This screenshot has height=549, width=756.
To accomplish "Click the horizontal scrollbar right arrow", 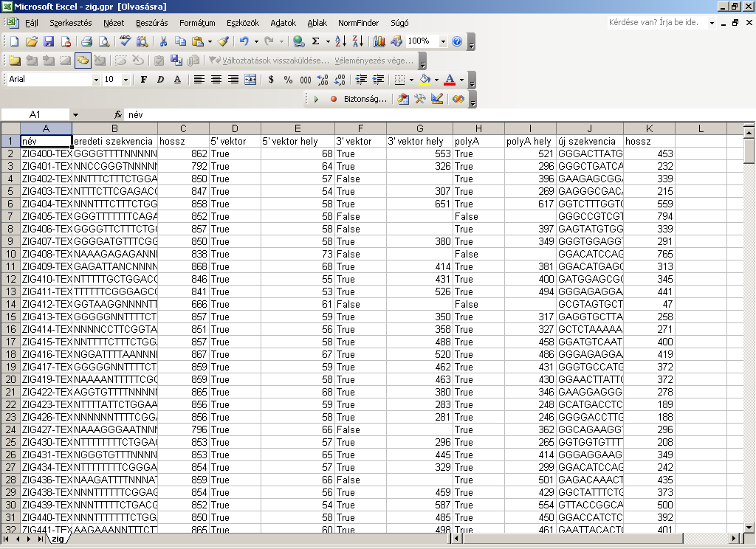I will point(735,539).
